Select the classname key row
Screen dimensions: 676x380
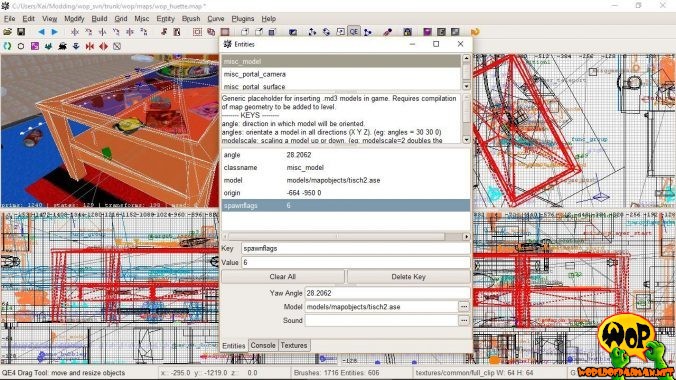click(346, 167)
